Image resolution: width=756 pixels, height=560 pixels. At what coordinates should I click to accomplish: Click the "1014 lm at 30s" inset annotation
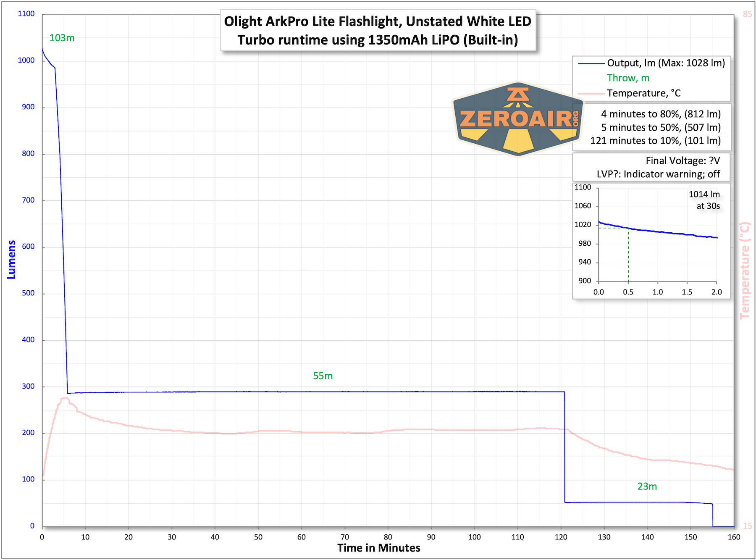pyautogui.click(x=704, y=200)
